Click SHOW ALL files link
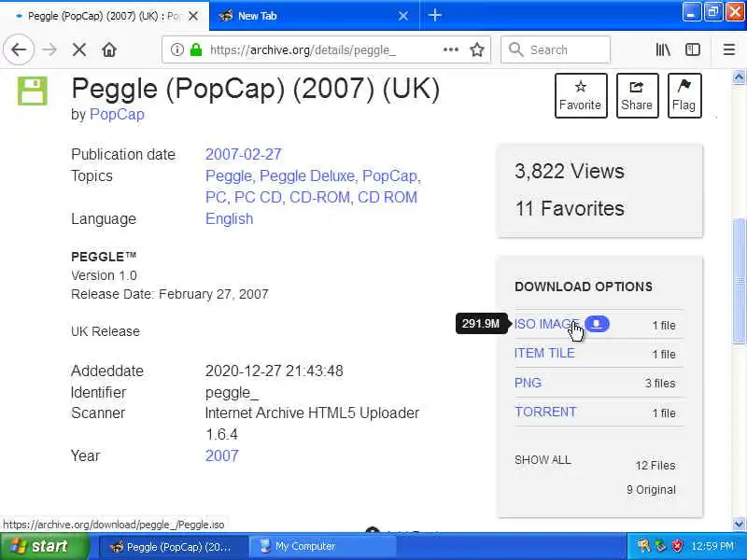 point(543,460)
